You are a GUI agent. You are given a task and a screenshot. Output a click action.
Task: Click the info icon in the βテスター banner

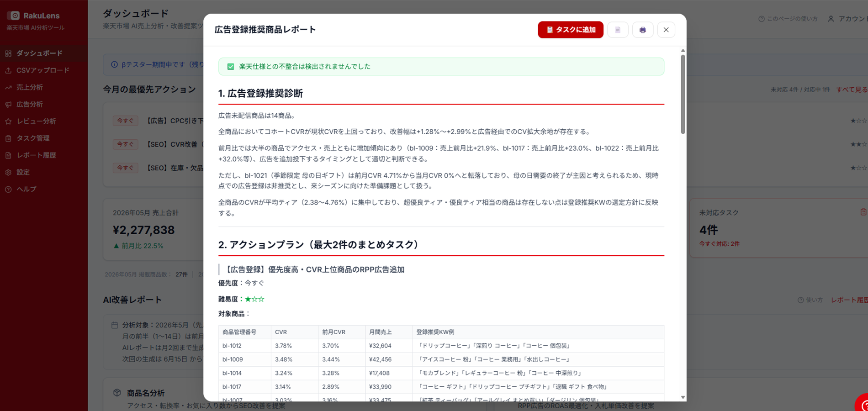pos(114,64)
